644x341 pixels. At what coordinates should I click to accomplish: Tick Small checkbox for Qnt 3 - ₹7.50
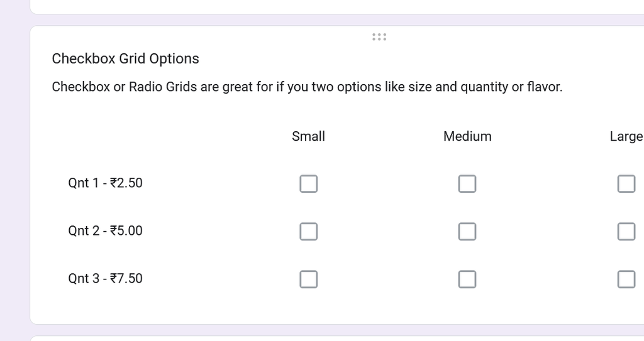[308, 279]
